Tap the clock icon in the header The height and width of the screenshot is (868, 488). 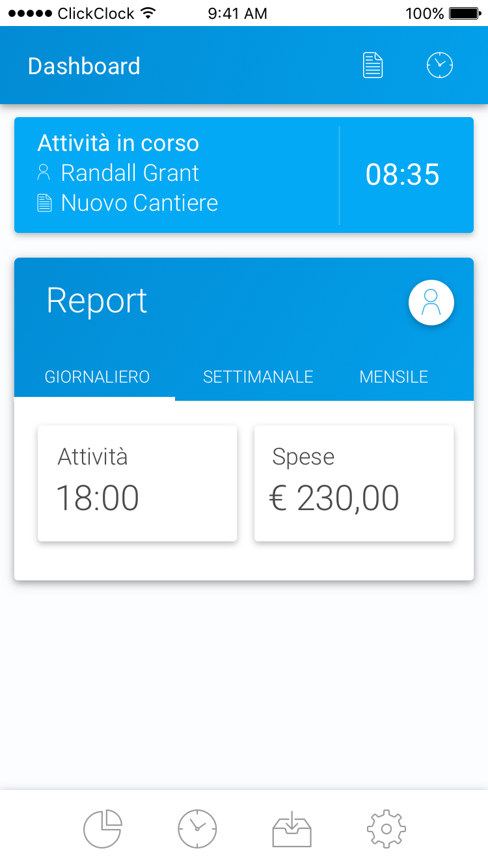pos(440,65)
